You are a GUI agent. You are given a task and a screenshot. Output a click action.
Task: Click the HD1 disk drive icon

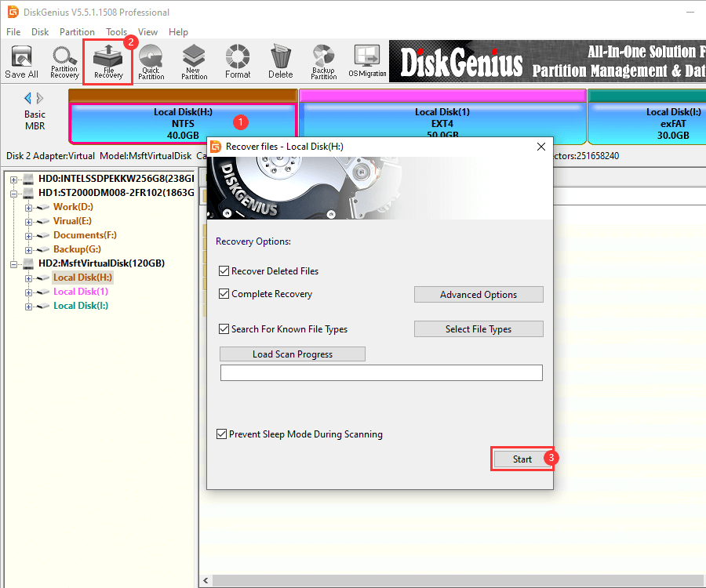(28, 193)
